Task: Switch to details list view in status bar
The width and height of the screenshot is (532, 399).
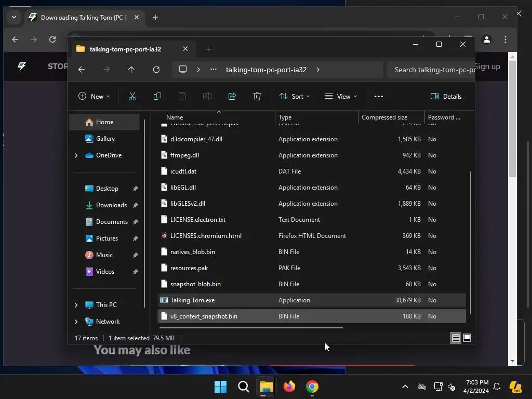Action: point(456,338)
